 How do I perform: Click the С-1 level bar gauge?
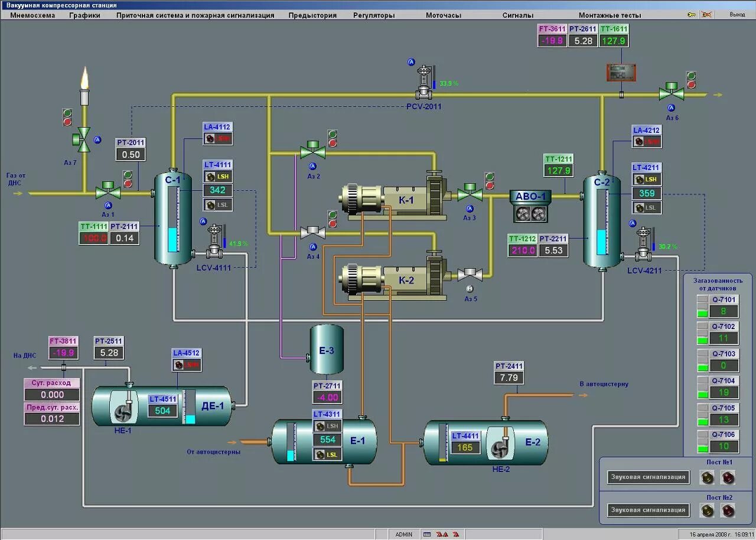coord(172,219)
